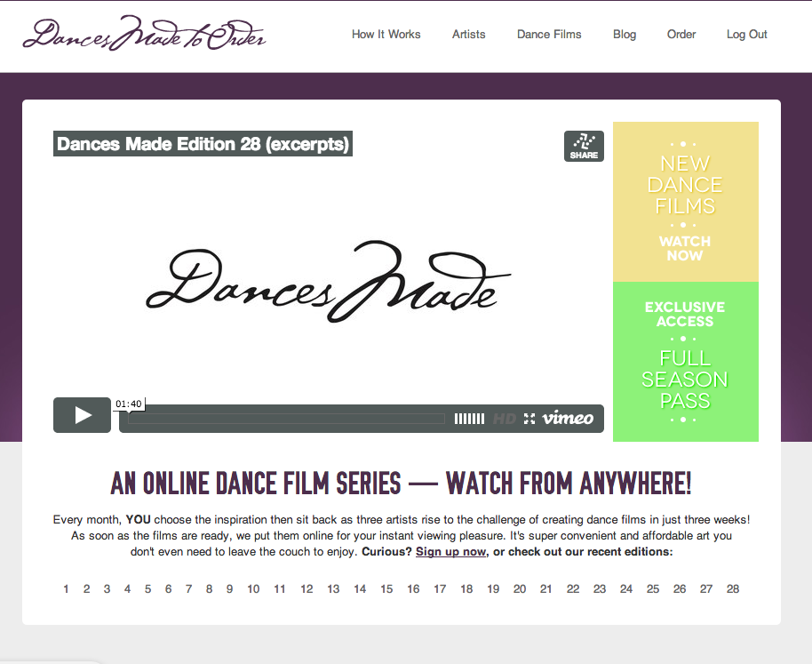Image resolution: width=812 pixels, height=664 pixels.
Task: Open edition 4
Action: 127,589
